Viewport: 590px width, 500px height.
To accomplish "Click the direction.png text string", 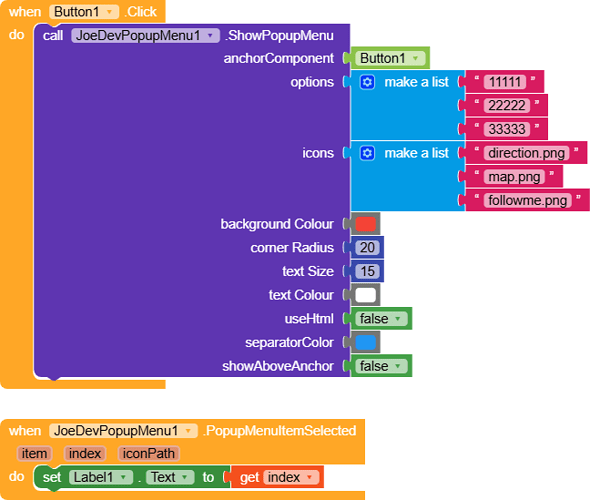I will (x=526, y=153).
